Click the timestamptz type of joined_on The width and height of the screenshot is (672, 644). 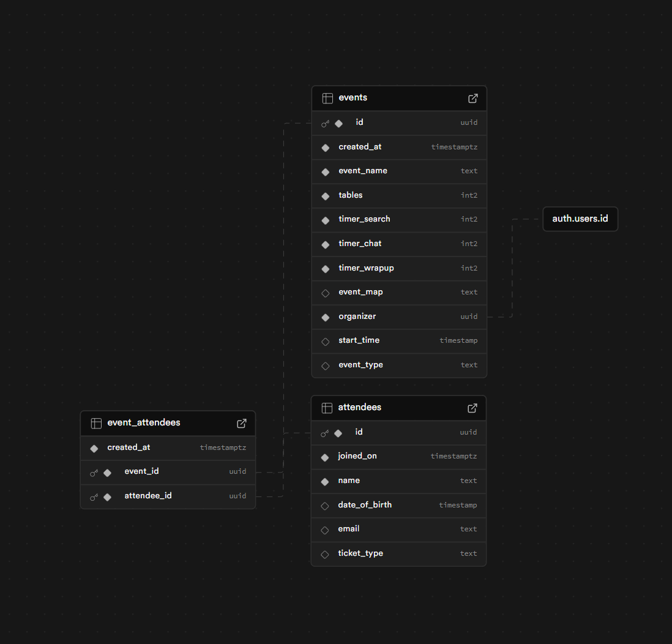click(x=454, y=456)
